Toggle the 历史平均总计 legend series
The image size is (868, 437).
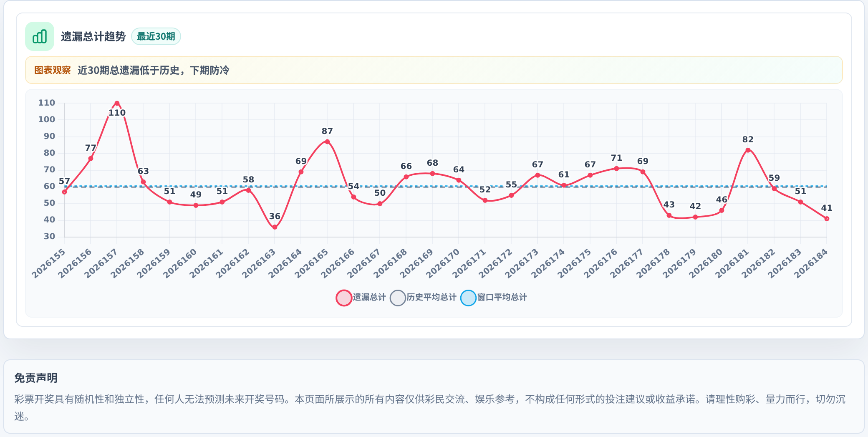(423, 298)
